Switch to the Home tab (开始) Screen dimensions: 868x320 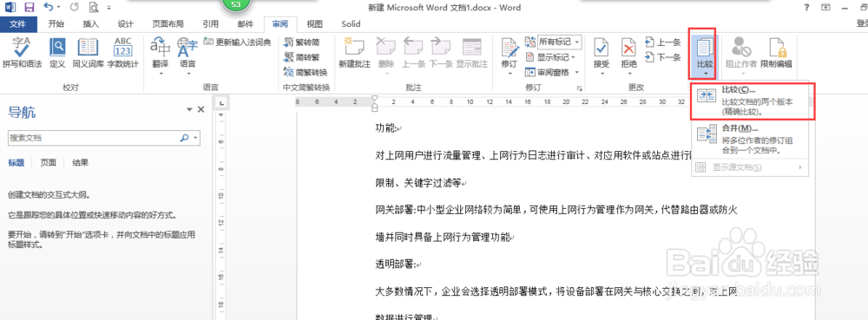(x=56, y=23)
